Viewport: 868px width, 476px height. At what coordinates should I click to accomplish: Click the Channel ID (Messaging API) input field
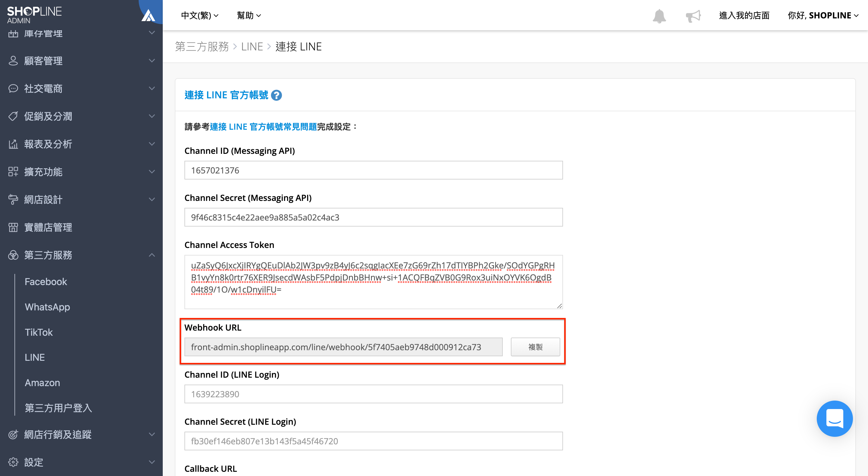373,170
